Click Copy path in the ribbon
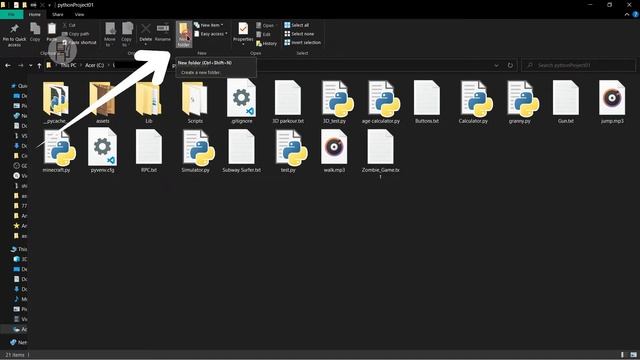 (x=76, y=34)
